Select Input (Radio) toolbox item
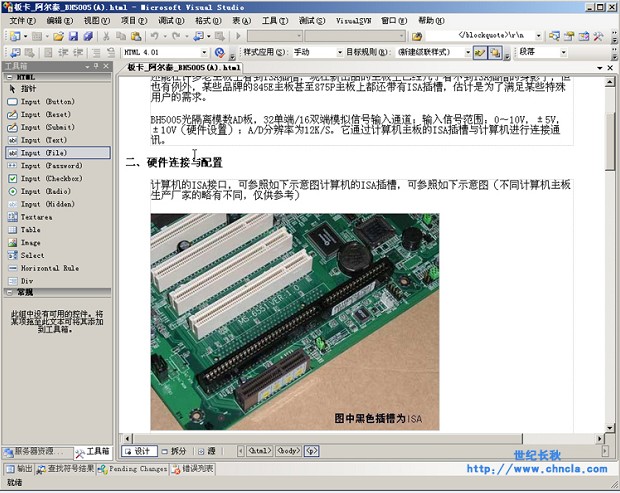Screen dimensions: 620x493 tap(58, 191)
